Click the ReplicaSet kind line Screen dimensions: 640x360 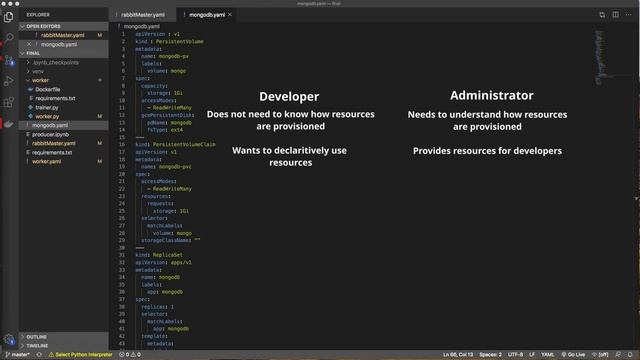click(159, 255)
